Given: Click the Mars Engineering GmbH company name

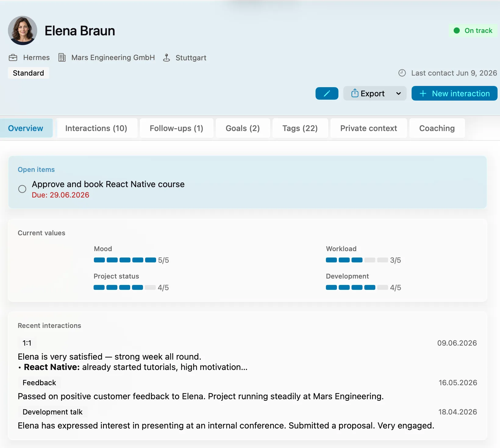Looking at the screenshot, I should [113, 58].
